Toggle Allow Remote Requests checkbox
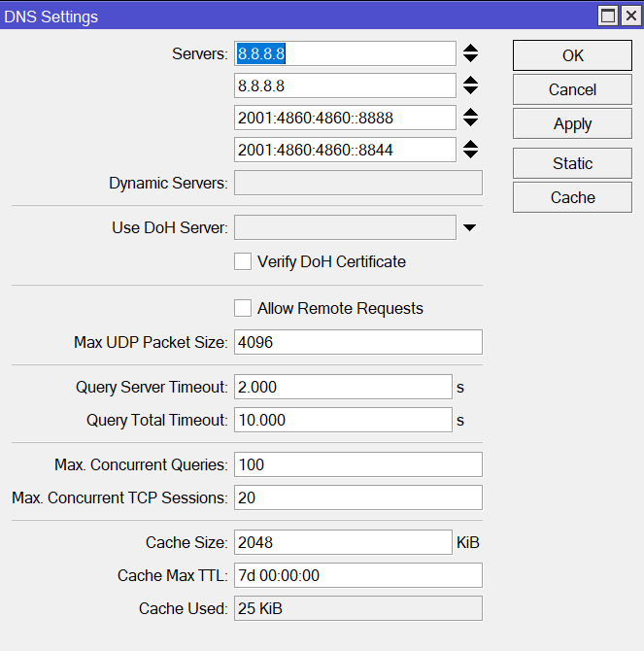This screenshot has width=644, height=651. pos(243,308)
